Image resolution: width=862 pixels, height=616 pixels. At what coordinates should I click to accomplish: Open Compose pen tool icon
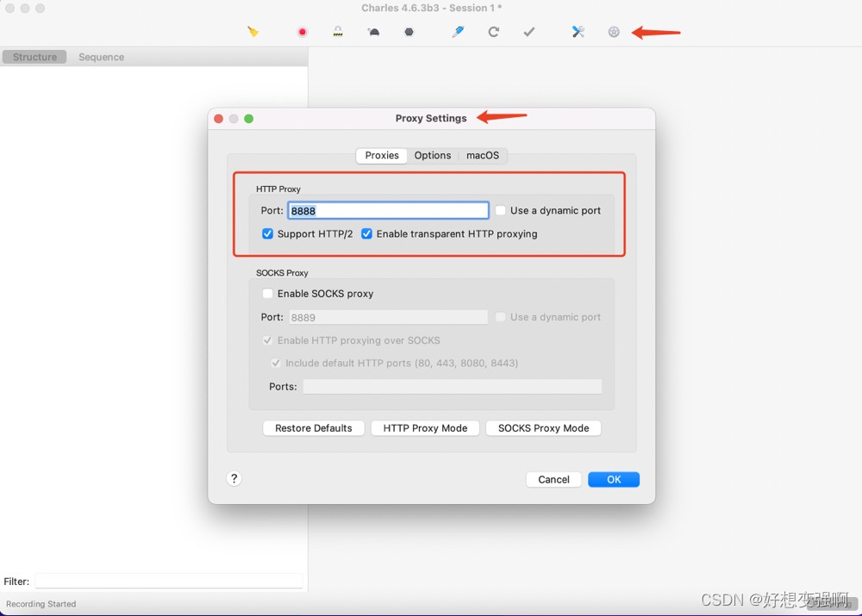coord(458,32)
